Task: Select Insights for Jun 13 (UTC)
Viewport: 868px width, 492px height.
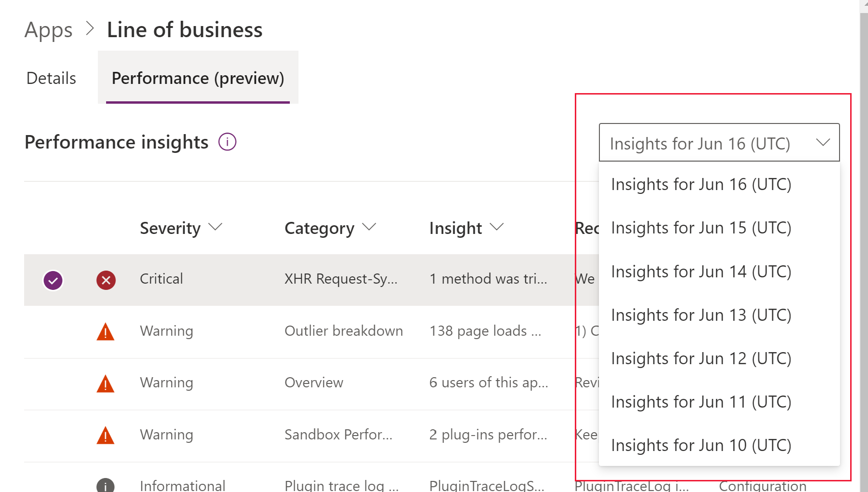Action: pos(700,314)
